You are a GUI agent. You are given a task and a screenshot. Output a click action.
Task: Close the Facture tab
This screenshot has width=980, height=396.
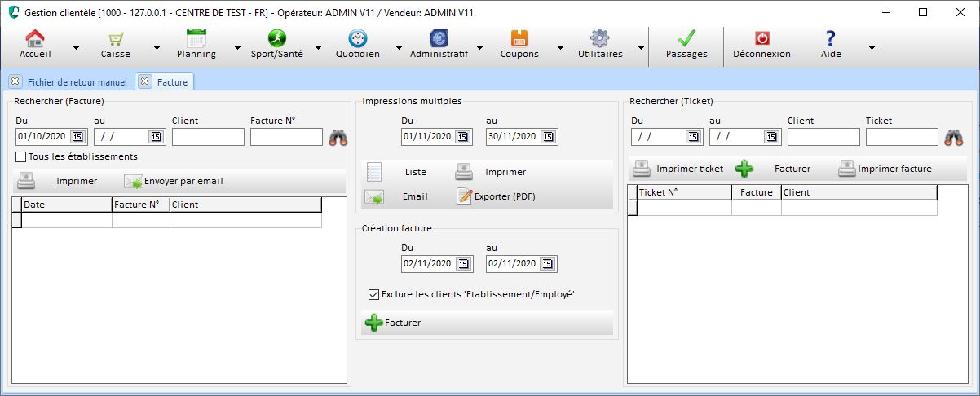coord(145,81)
